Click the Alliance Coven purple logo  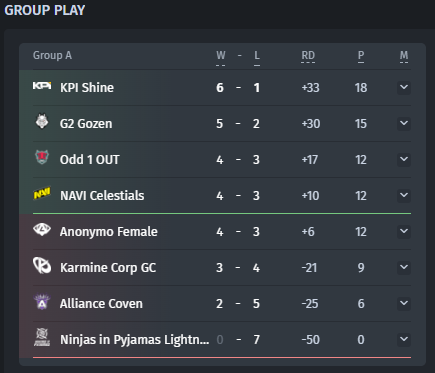tap(42, 302)
